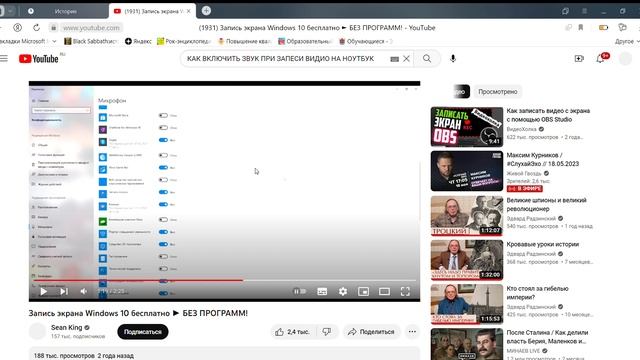Expand the Другое bookmarks dropdown
640x360 pixels.
point(627,41)
